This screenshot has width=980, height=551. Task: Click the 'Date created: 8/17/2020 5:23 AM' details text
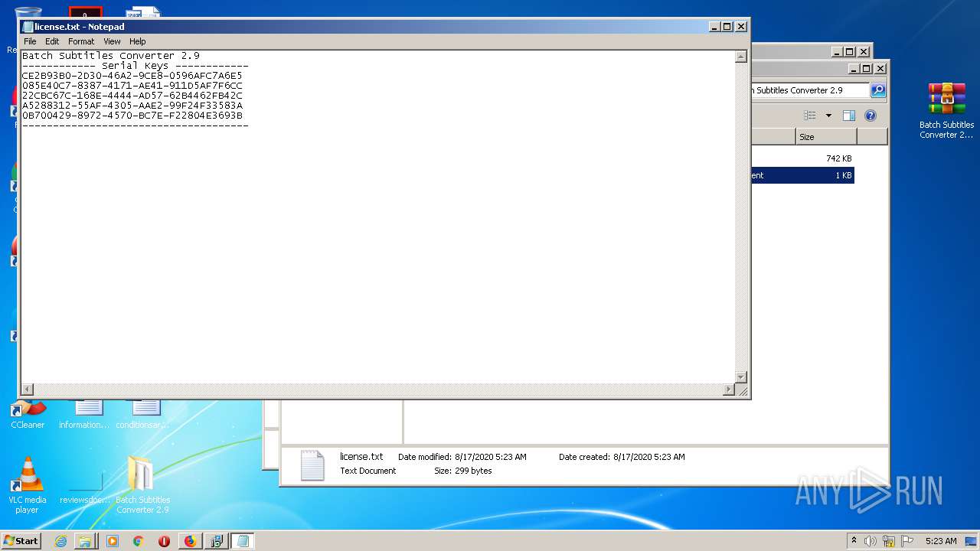tap(622, 457)
